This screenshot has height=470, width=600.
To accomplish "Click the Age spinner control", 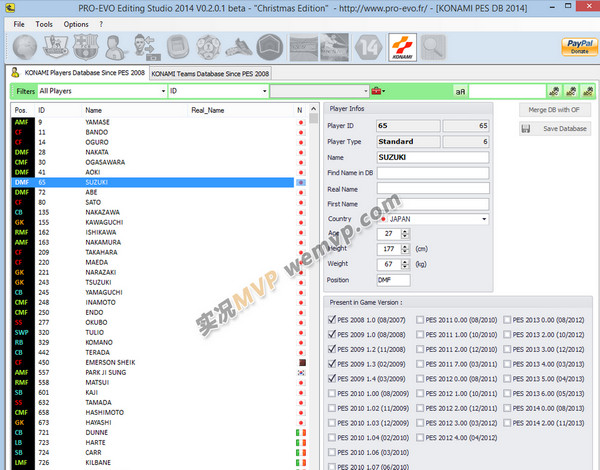I will click(x=404, y=233).
